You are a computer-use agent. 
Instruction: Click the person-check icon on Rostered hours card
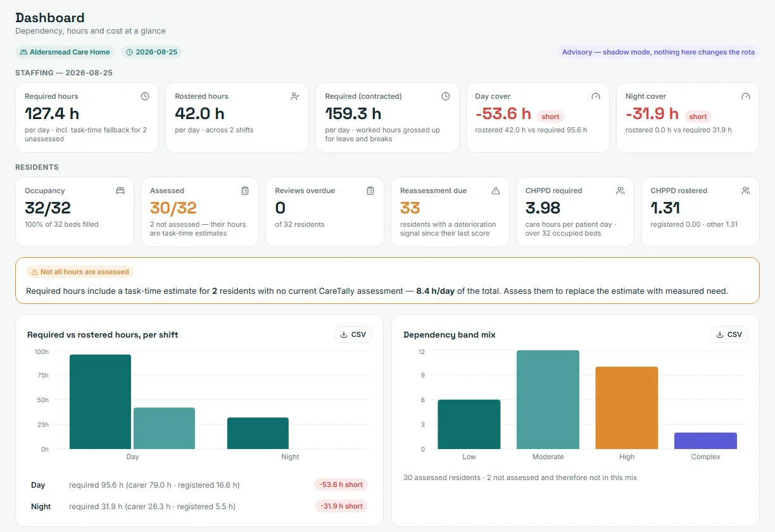(x=295, y=96)
